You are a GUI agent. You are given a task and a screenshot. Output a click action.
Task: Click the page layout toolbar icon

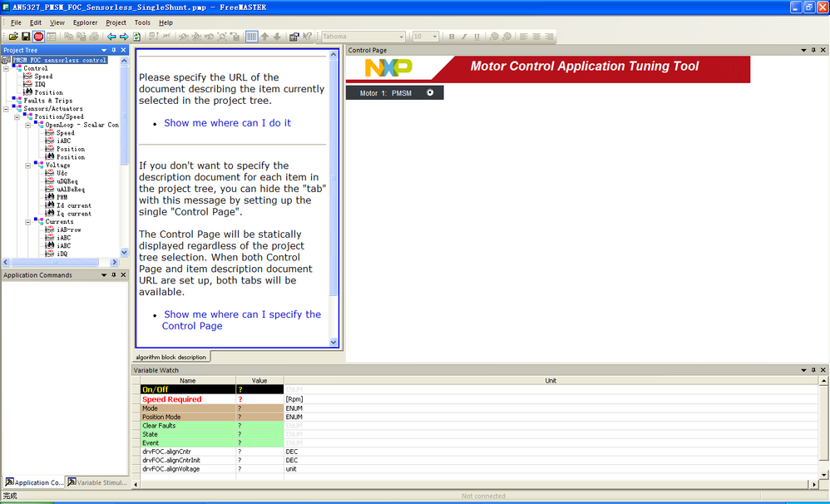(x=52, y=37)
